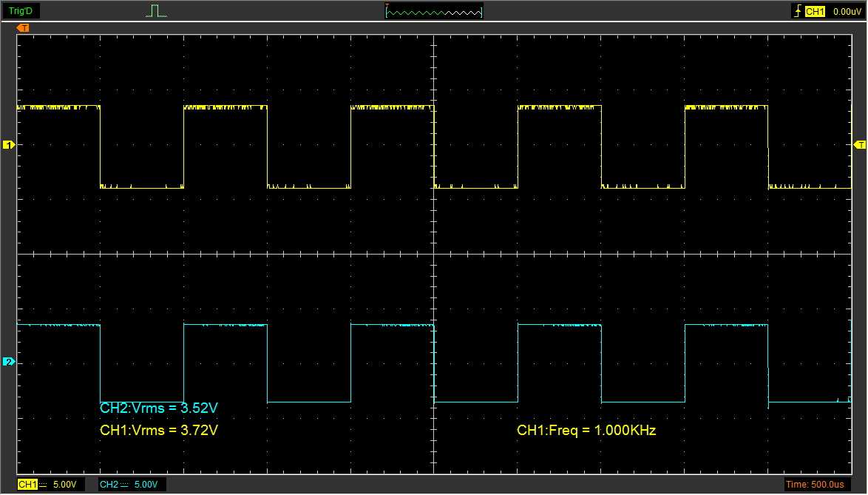868x495 pixels.
Task: Select the CH2 label in bottom bar
Action: point(109,485)
